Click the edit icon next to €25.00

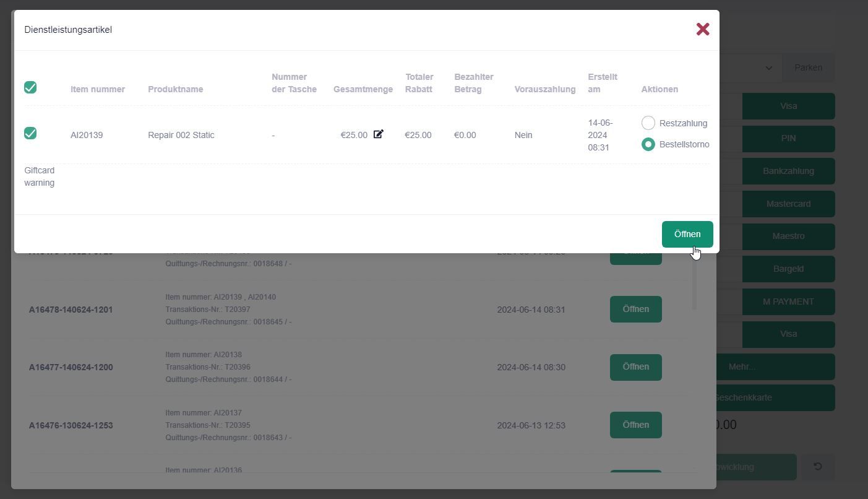378,134
